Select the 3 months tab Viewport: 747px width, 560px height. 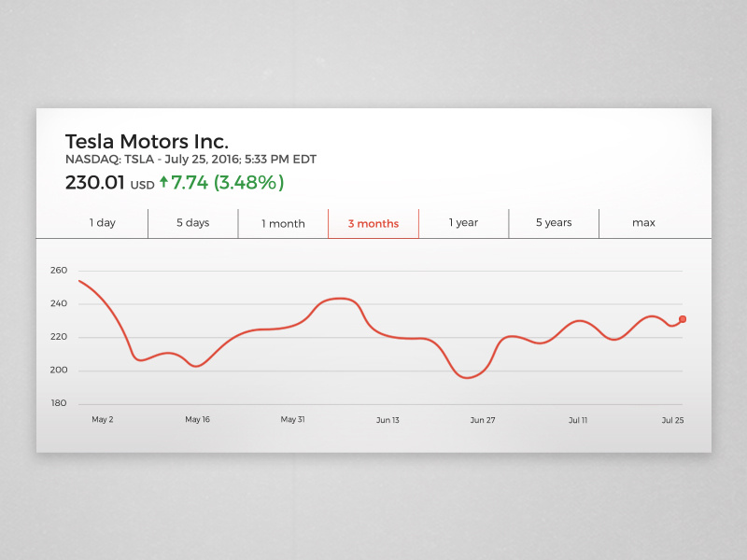(x=373, y=223)
